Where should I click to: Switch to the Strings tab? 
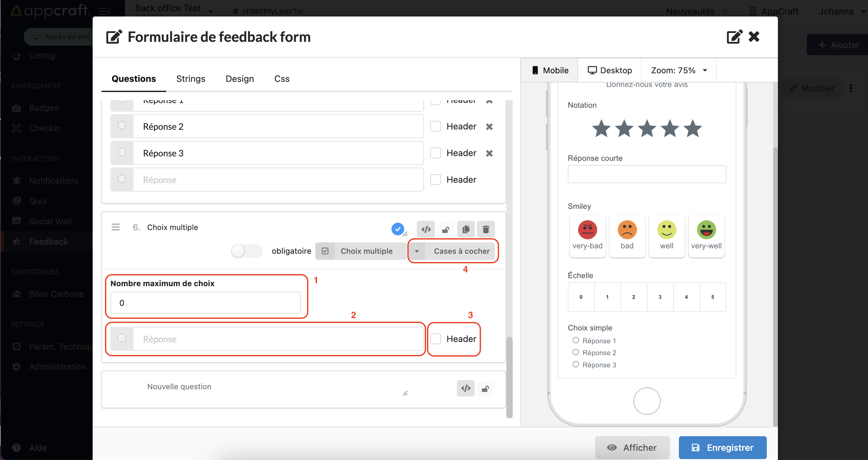coord(191,79)
